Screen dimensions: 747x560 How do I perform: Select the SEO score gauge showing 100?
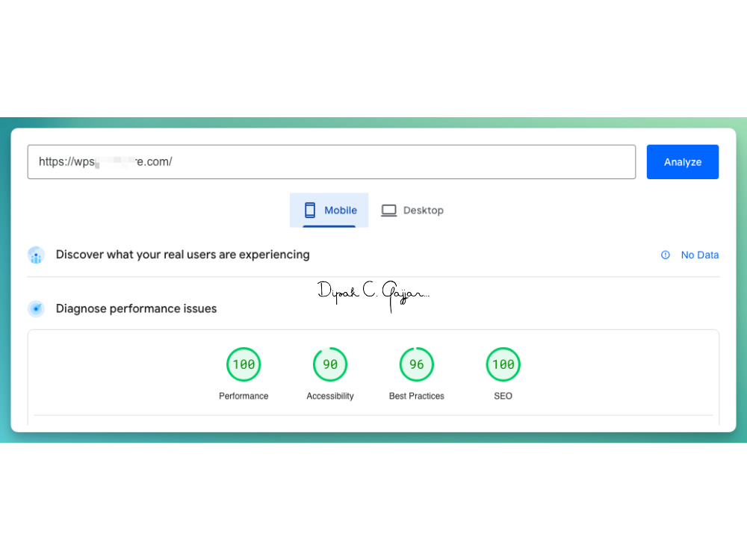(503, 364)
